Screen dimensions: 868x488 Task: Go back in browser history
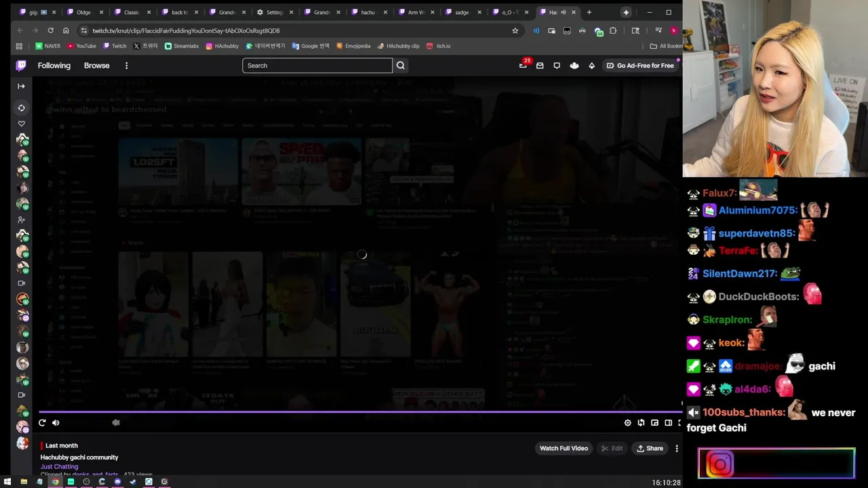[x=20, y=30]
